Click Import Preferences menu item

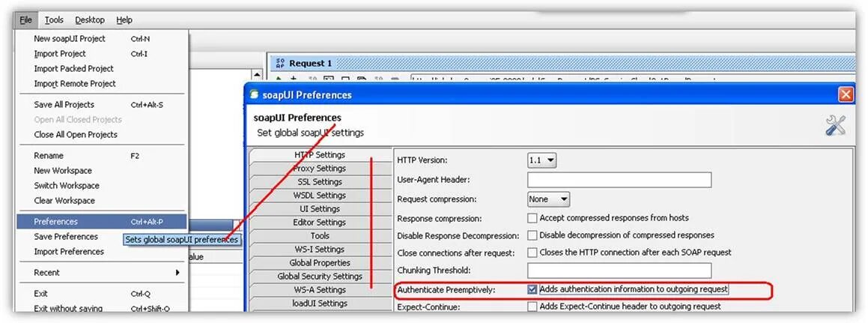click(102, 252)
